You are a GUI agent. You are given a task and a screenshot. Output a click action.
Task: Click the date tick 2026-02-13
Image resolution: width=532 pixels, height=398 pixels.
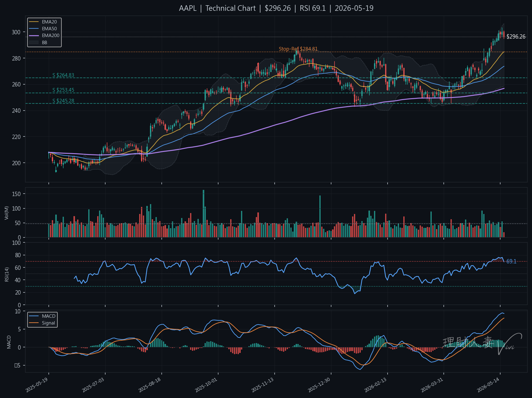[x=376, y=385]
